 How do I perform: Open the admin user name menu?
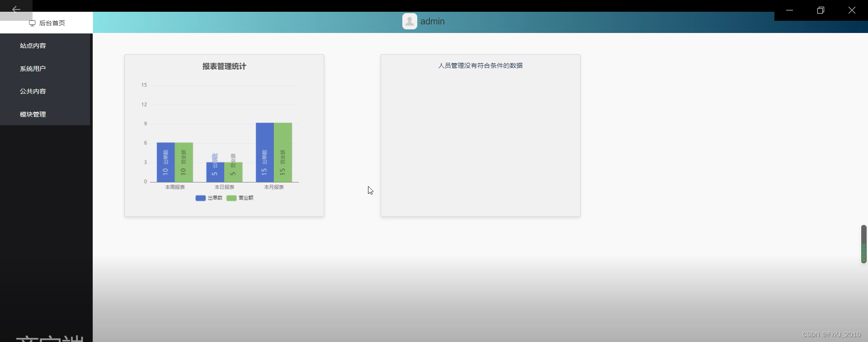point(433,21)
